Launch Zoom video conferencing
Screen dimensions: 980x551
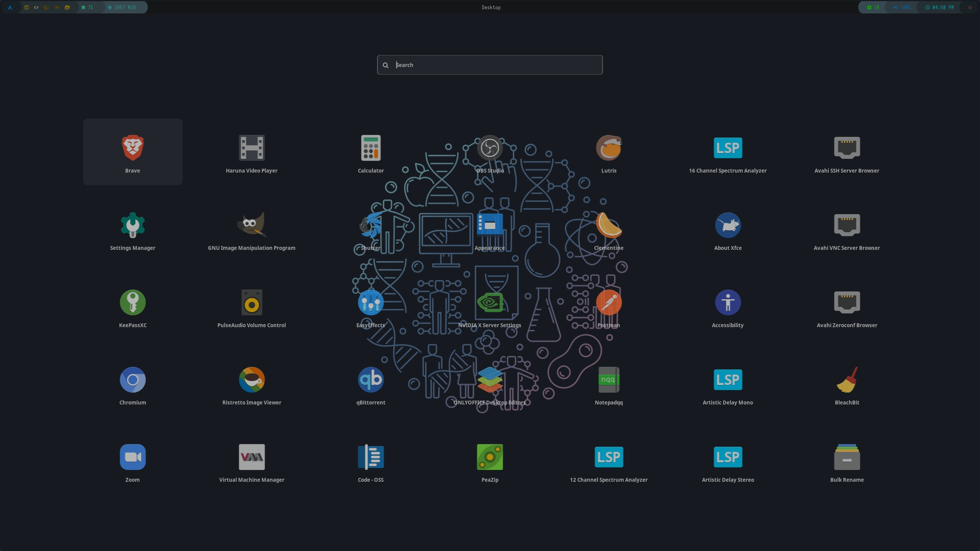point(132,457)
